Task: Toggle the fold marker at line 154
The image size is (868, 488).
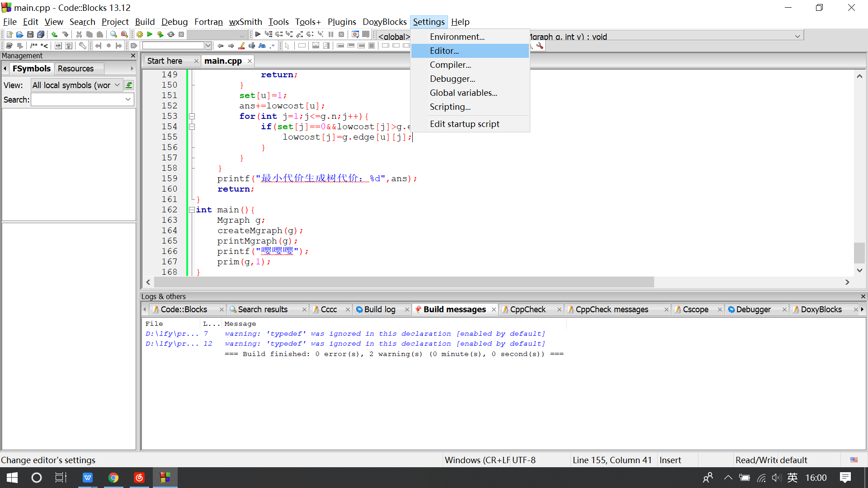Action: point(192,127)
